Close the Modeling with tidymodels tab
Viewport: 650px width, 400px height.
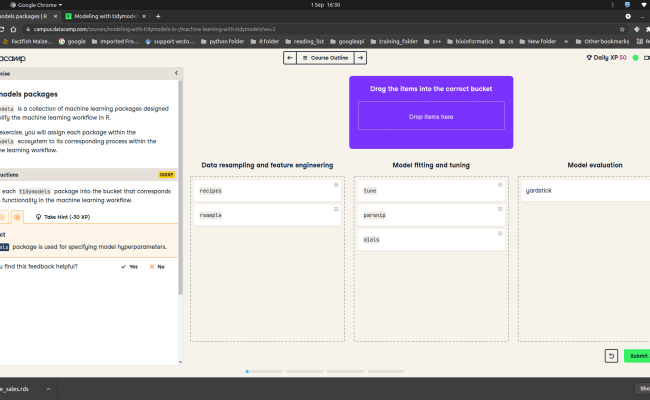tap(144, 16)
